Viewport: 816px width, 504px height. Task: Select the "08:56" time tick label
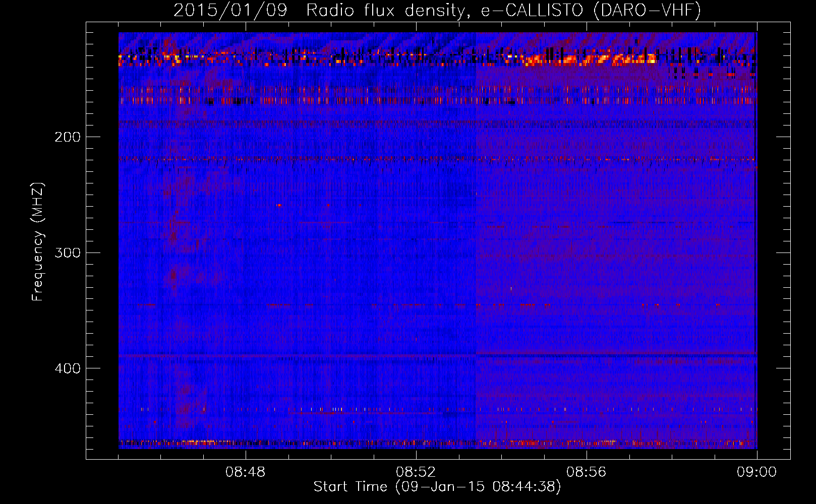coord(587,472)
